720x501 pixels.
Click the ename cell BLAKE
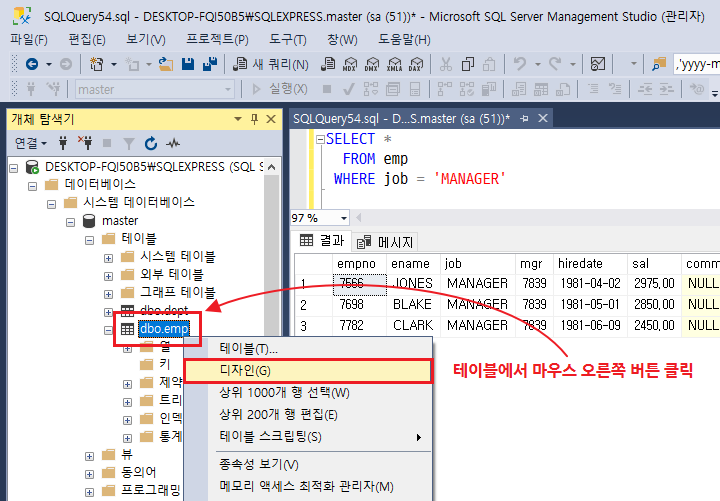pos(413,304)
